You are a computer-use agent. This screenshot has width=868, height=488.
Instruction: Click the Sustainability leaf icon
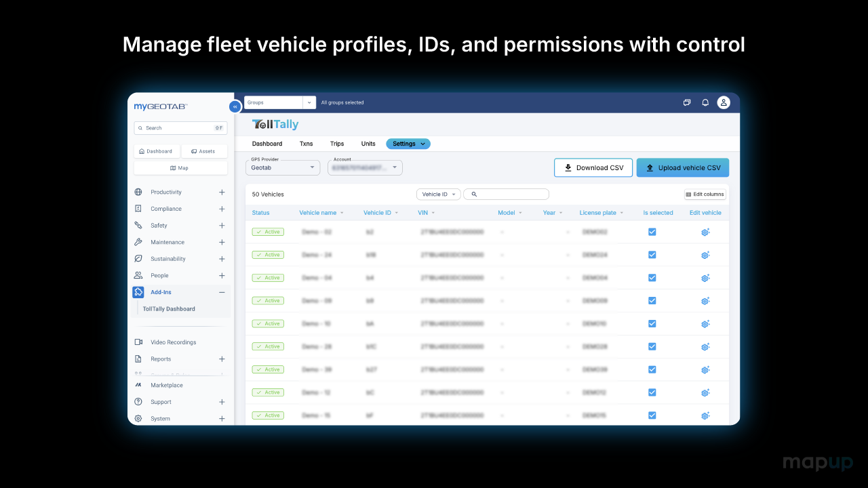tap(138, 259)
